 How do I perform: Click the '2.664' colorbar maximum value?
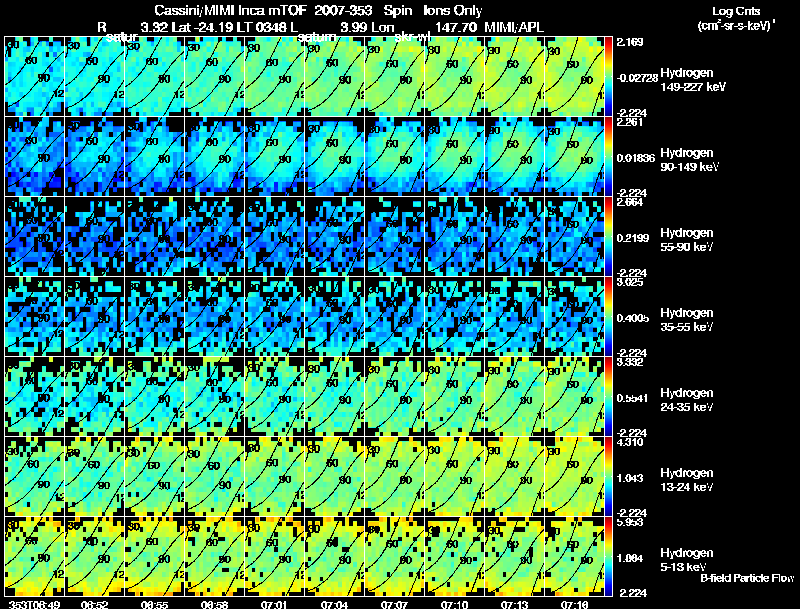click(630, 202)
